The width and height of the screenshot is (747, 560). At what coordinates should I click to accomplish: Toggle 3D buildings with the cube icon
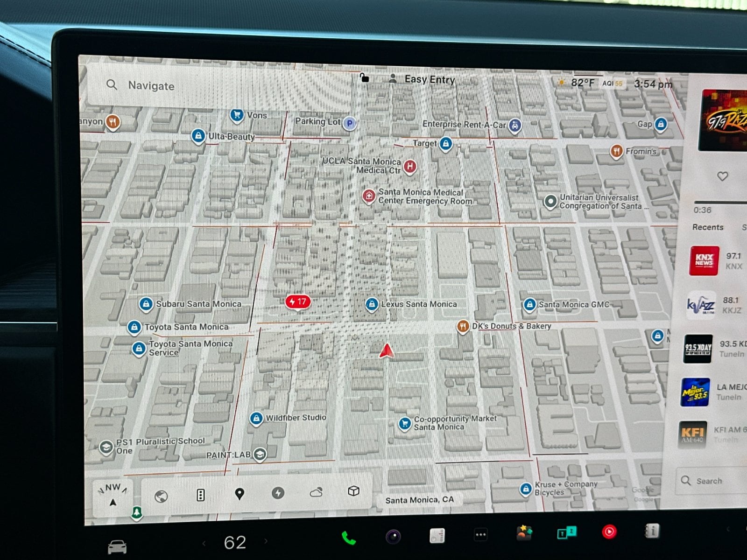coord(353,490)
